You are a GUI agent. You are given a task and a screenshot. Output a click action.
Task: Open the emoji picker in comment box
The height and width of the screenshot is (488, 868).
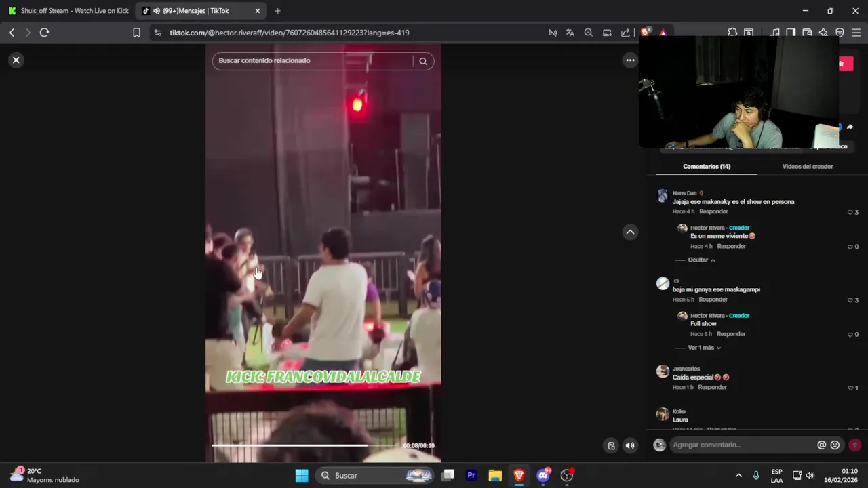click(x=835, y=445)
